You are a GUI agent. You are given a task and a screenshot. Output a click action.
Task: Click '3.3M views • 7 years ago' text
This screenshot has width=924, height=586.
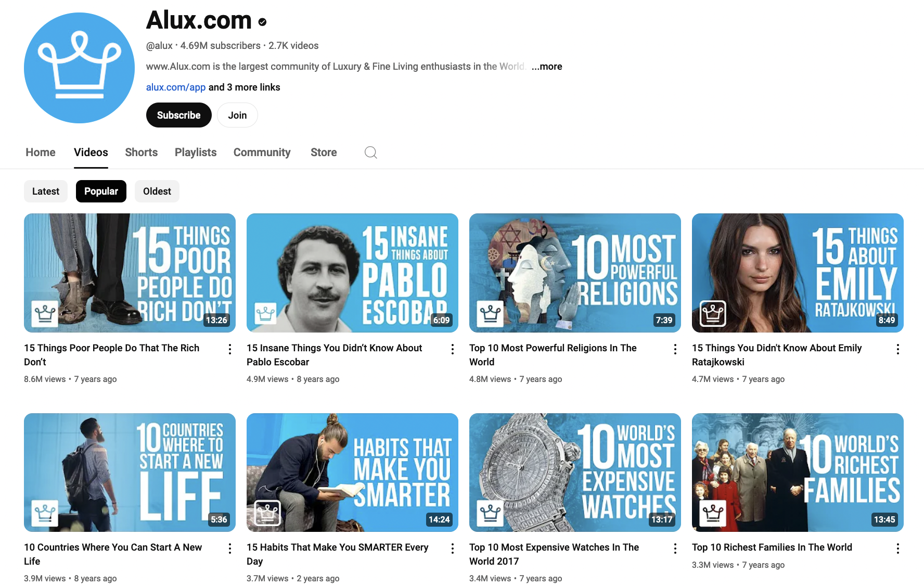738,565
